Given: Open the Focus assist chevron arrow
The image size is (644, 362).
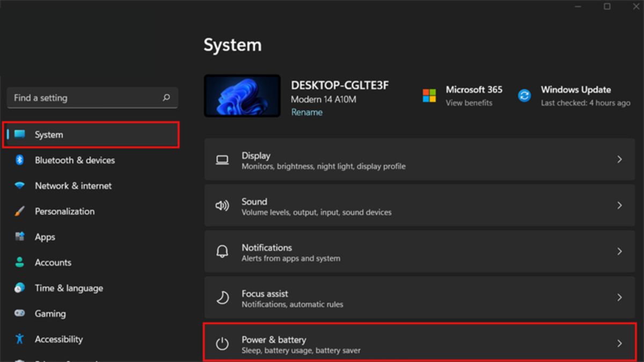Looking at the screenshot, I should pos(619,298).
